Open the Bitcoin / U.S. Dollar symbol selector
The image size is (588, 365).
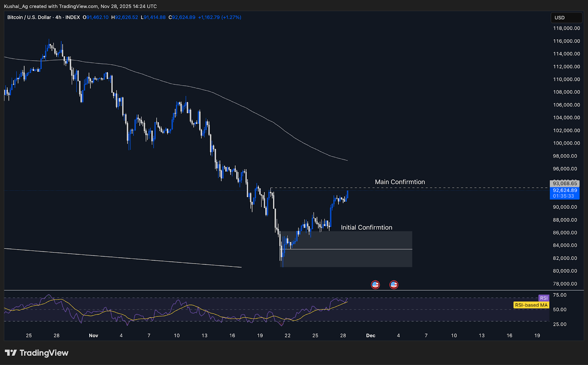coord(29,17)
